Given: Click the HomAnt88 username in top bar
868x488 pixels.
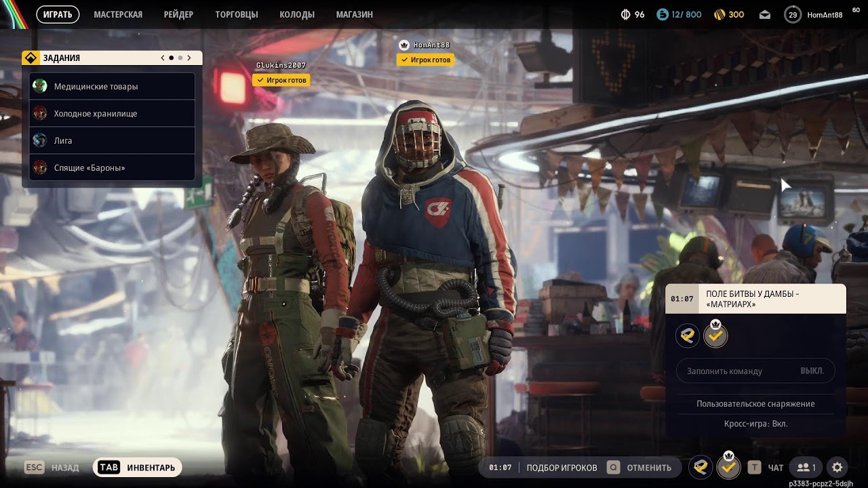Looking at the screenshot, I should 825,15.
